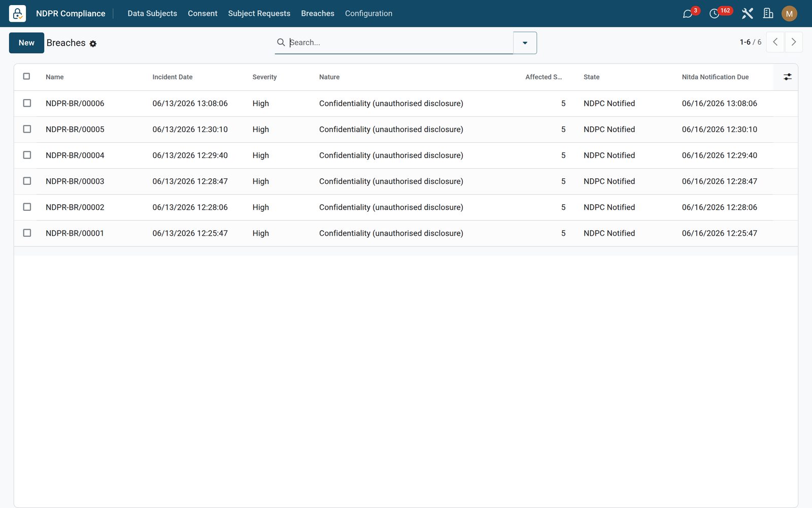Screen dimensions: 812x508
Task: Expand the search options dropdown arrow
Action: click(525, 43)
